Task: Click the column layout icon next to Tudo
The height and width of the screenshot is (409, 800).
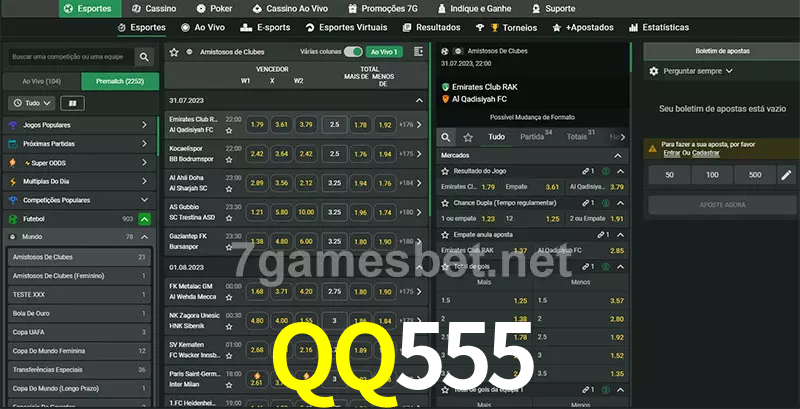Action: (x=73, y=103)
